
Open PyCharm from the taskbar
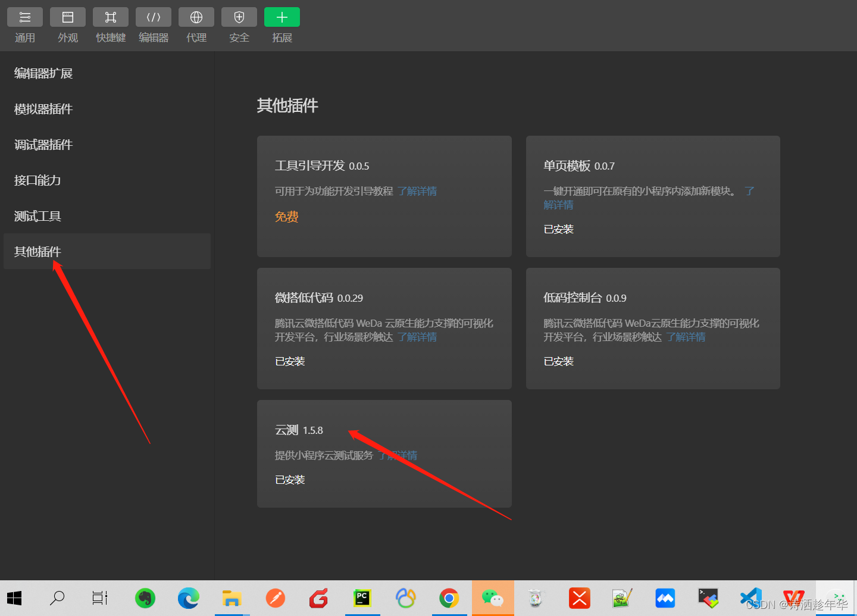362,598
